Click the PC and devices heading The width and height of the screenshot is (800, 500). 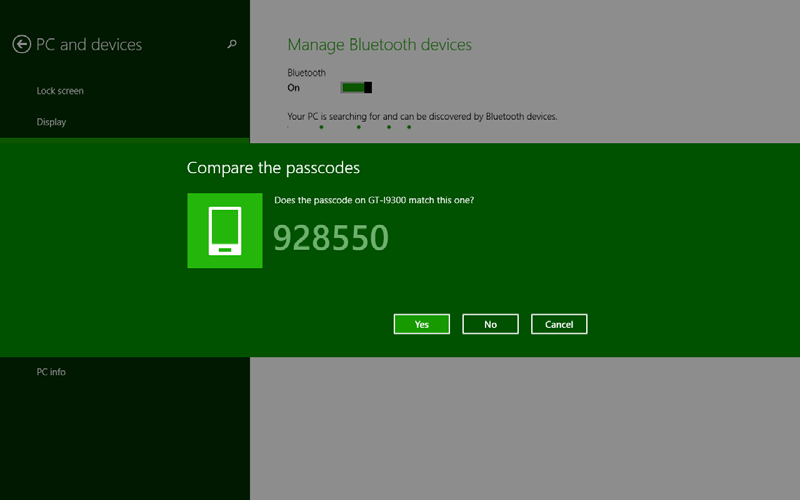(89, 44)
